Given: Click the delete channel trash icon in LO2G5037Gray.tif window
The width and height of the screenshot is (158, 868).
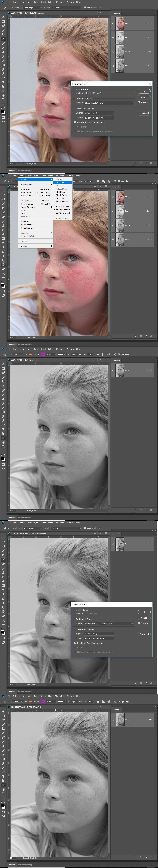Looking at the screenshot, I should click(x=151, y=856).
